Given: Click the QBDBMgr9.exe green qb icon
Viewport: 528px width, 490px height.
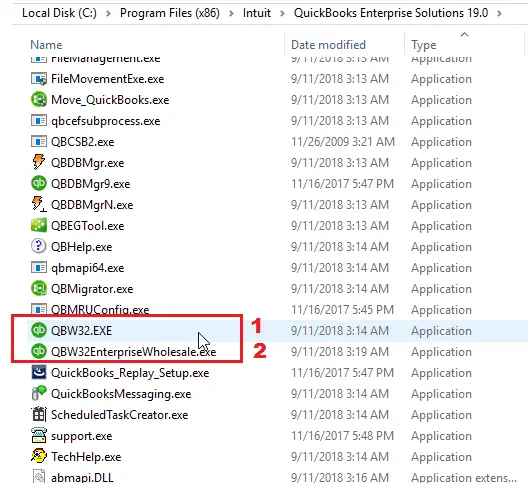Looking at the screenshot, I should (x=39, y=184).
